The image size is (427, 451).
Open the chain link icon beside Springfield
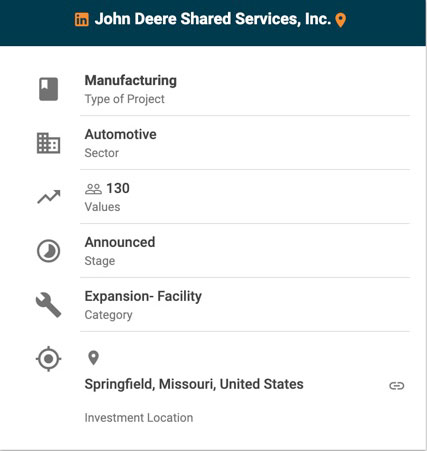[x=397, y=386]
